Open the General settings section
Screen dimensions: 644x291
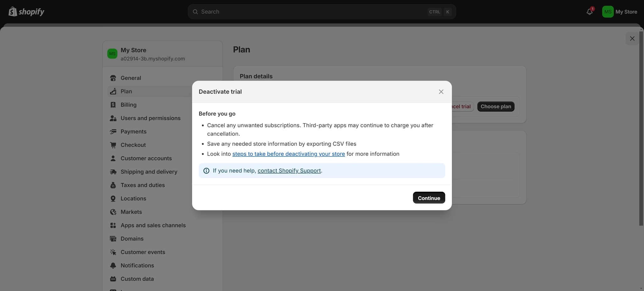(131, 78)
